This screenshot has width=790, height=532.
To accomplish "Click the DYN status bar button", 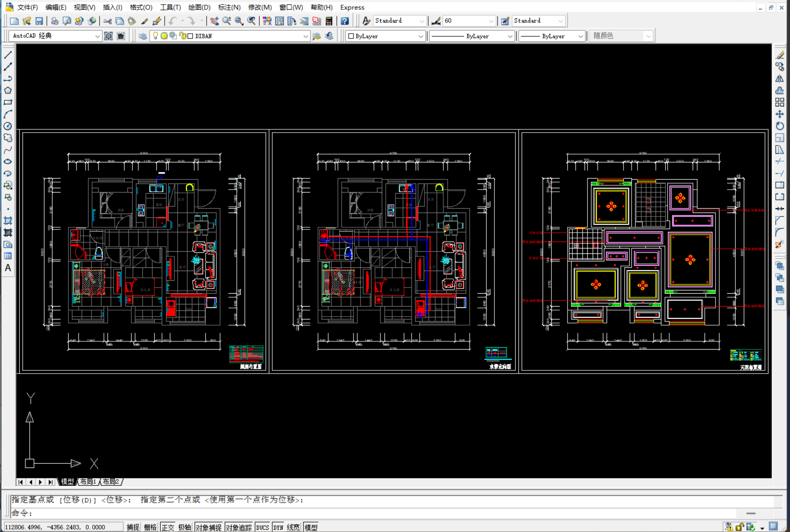I will click(x=278, y=527).
